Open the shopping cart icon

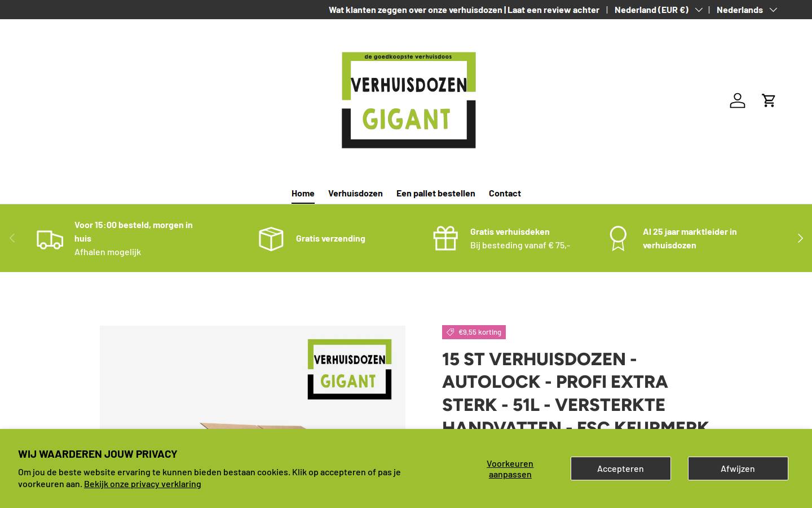click(x=769, y=100)
